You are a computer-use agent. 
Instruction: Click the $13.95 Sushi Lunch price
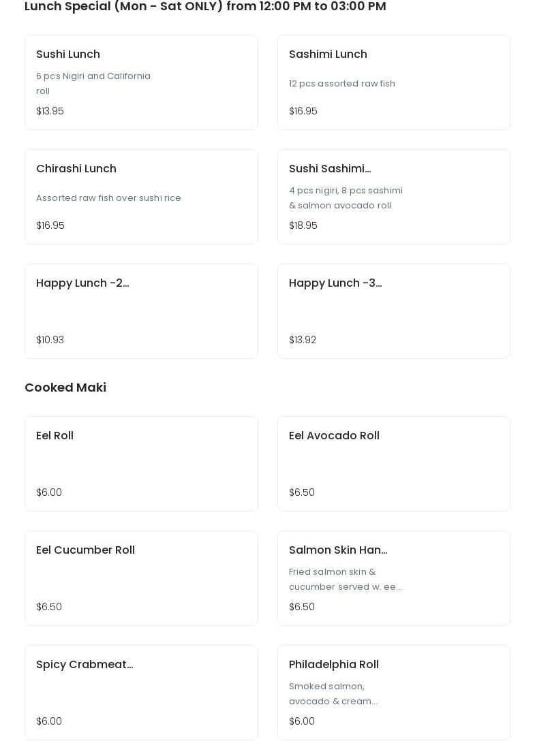[x=50, y=111]
